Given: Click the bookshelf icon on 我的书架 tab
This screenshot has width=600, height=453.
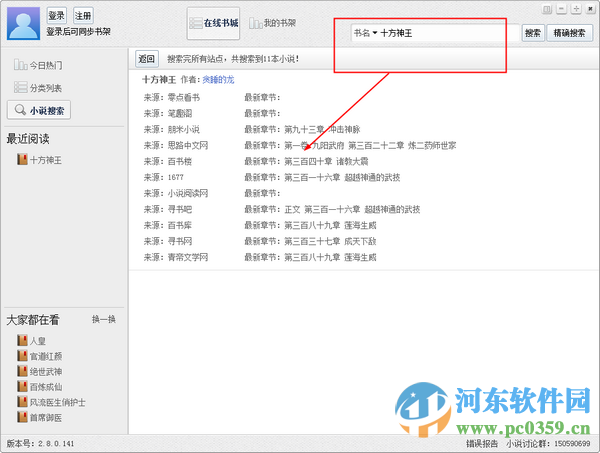Looking at the screenshot, I should point(256,23).
